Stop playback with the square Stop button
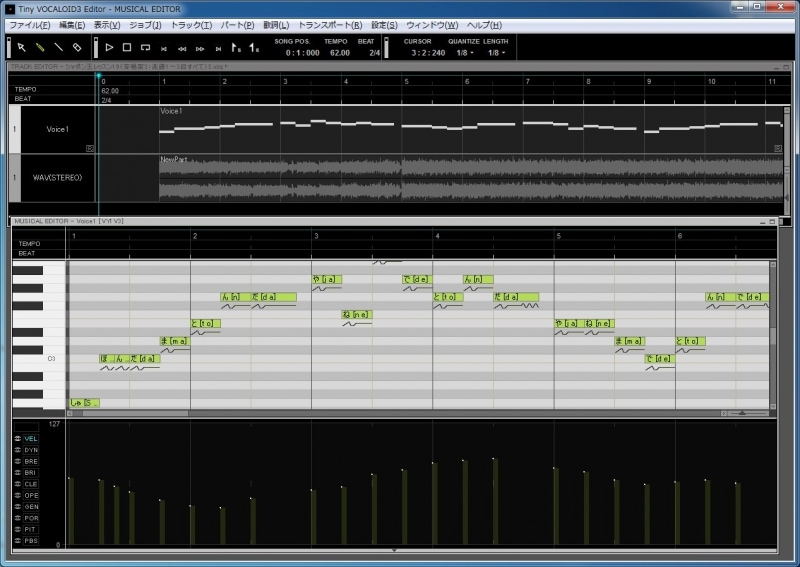This screenshot has width=800, height=567. coord(127,47)
